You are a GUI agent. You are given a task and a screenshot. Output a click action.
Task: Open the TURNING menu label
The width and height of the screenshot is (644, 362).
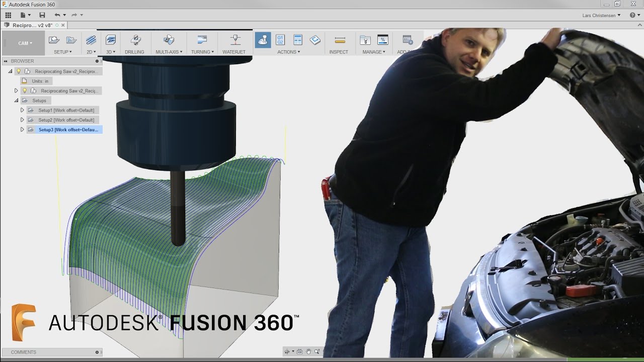(202, 52)
